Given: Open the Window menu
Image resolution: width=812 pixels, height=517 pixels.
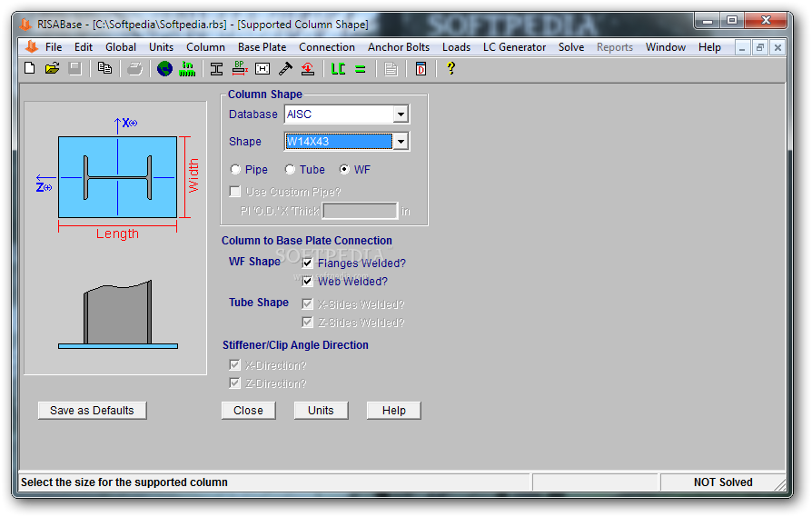Looking at the screenshot, I should coord(666,47).
